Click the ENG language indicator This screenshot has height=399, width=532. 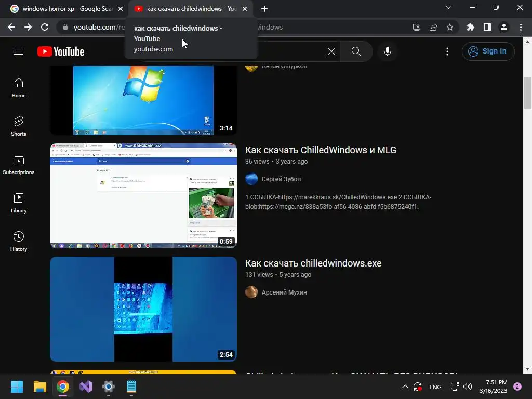click(x=435, y=387)
